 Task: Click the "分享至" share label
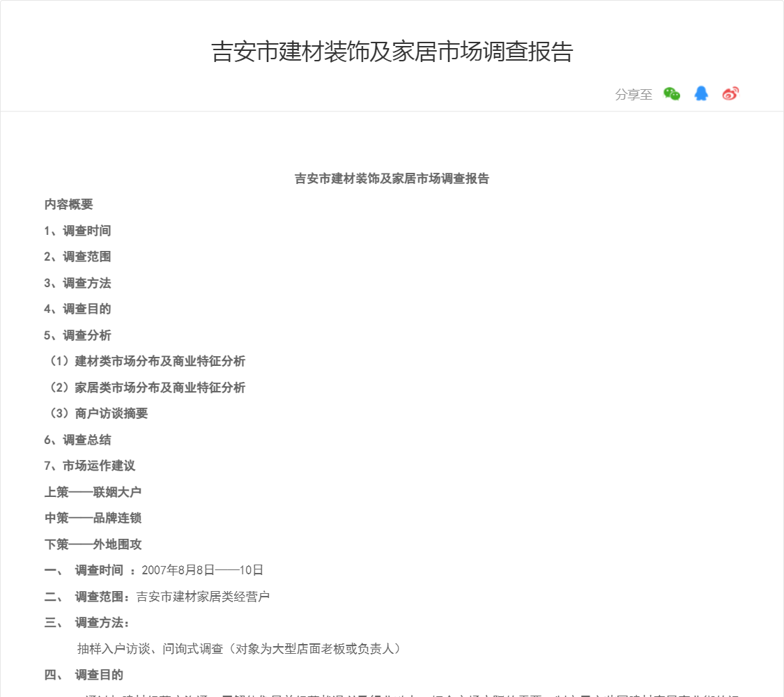click(633, 95)
